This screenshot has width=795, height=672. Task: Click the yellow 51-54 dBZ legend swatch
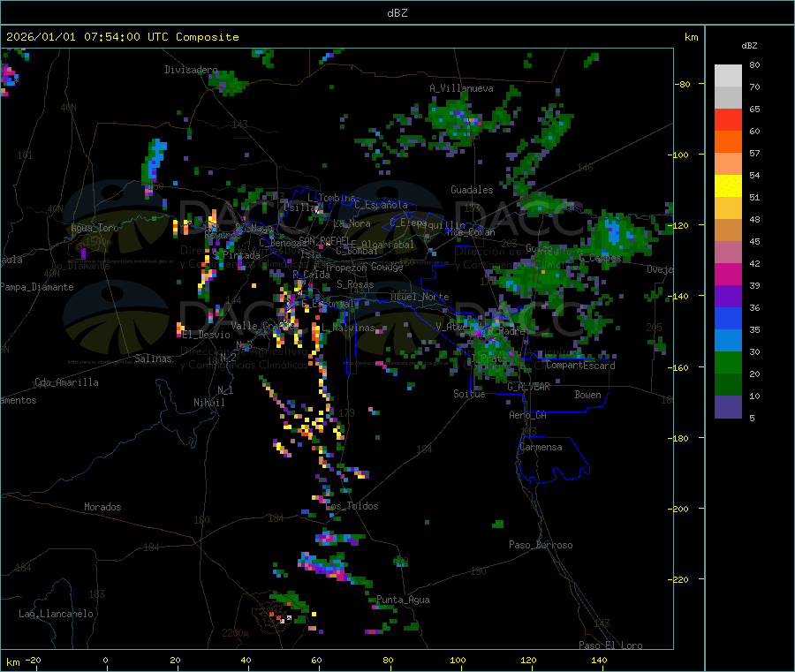(x=728, y=186)
